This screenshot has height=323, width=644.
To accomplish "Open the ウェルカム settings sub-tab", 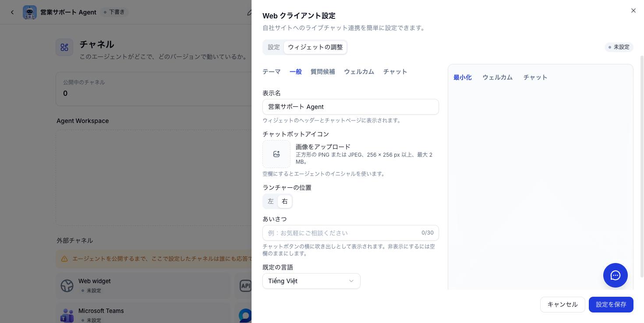I will click(x=359, y=72).
